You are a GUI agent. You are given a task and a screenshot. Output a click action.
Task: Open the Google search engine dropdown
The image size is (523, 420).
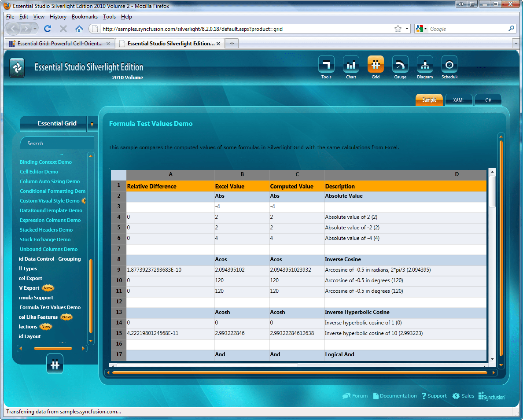[421, 29]
